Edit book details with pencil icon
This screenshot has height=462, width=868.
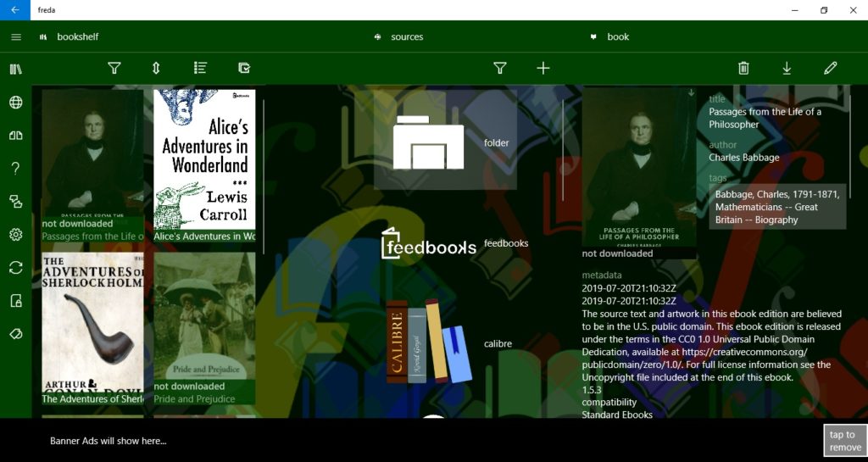831,68
